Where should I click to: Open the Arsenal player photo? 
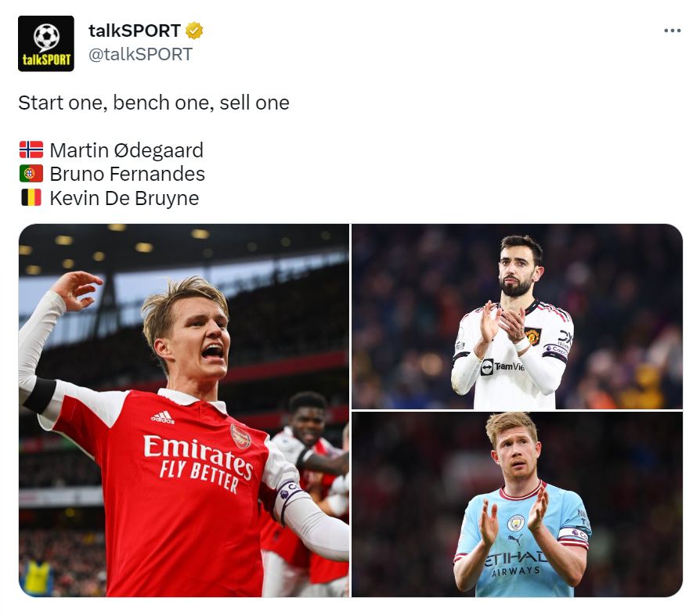tap(184, 410)
